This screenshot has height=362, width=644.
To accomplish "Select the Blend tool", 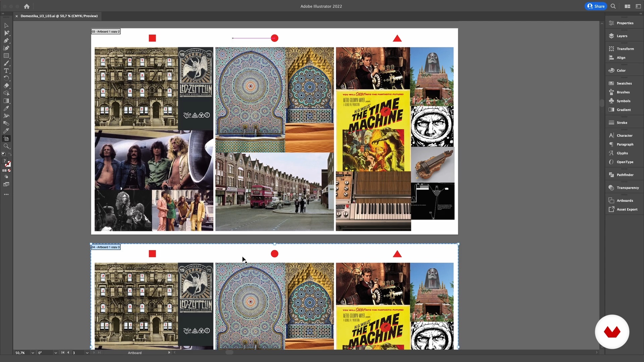I will click(6, 123).
